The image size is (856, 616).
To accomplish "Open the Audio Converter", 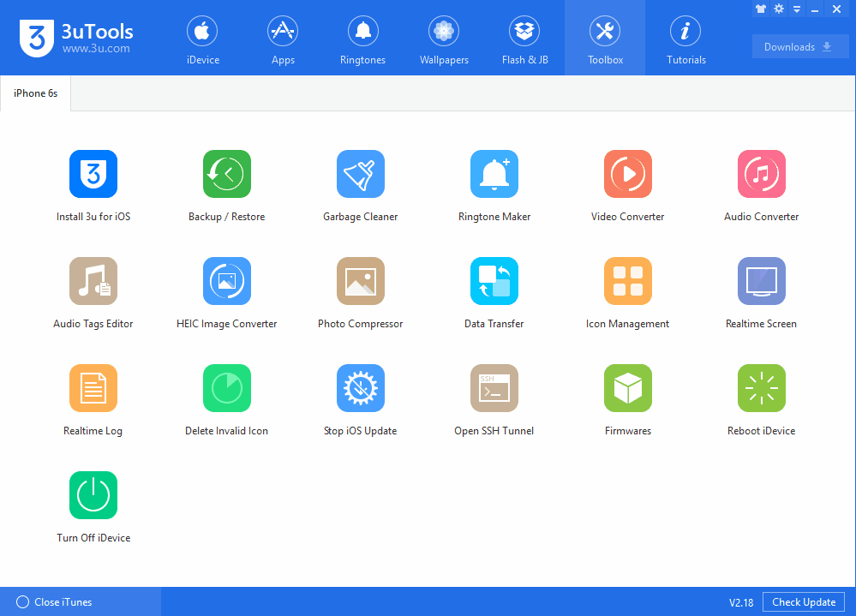I will [762, 174].
